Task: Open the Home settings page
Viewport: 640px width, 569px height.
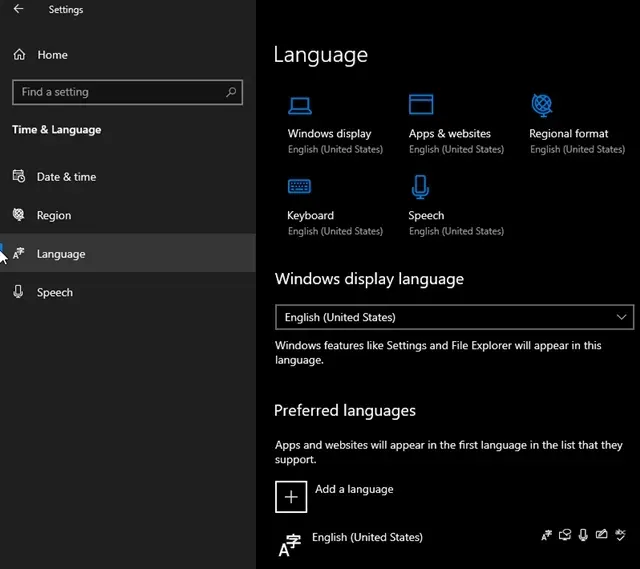Action: (52, 55)
